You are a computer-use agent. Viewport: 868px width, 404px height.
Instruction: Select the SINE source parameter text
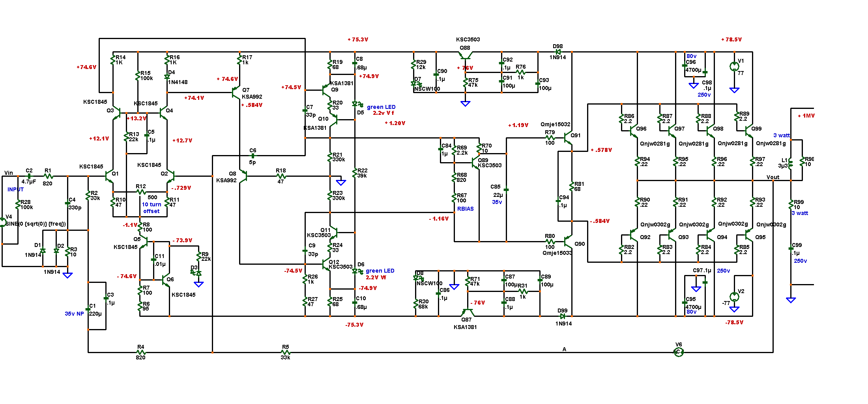click(36, 224)
